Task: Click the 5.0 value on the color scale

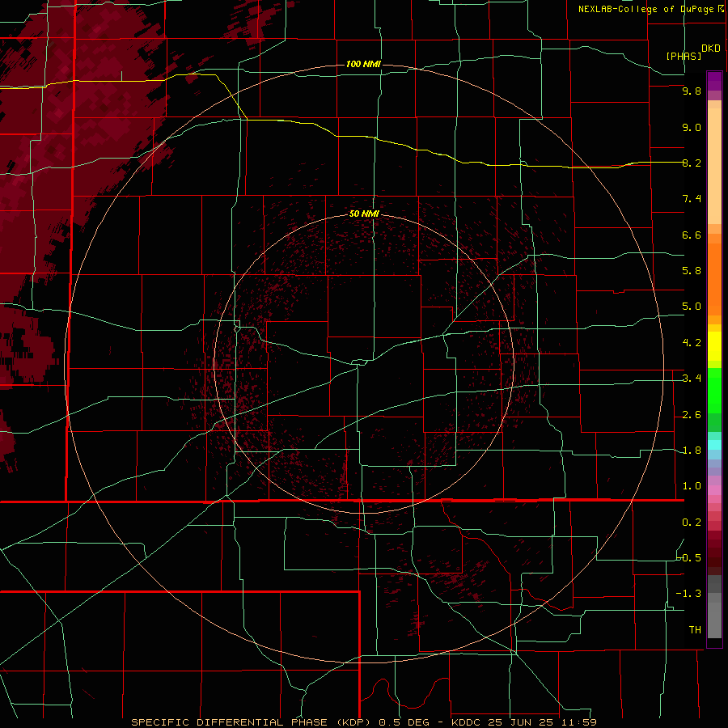Action: pos(692,307)
